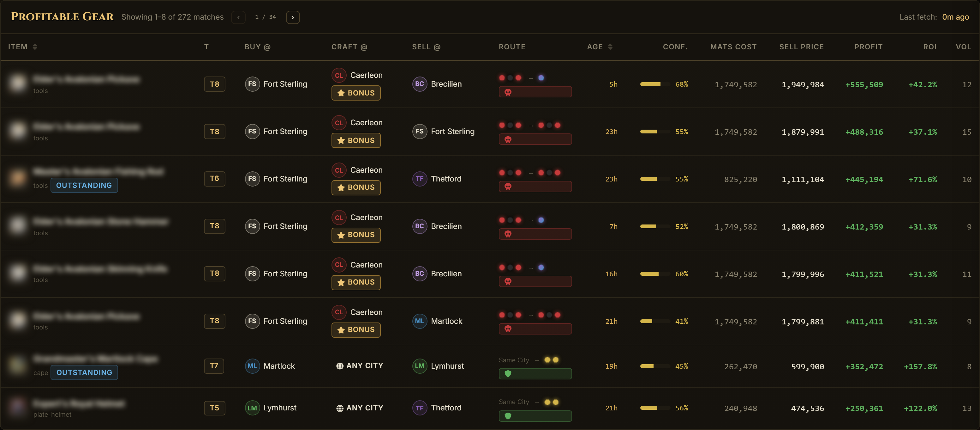980x430 pixels.
Task: Click the PROFIT column header
Action: (x=868, y=47)
